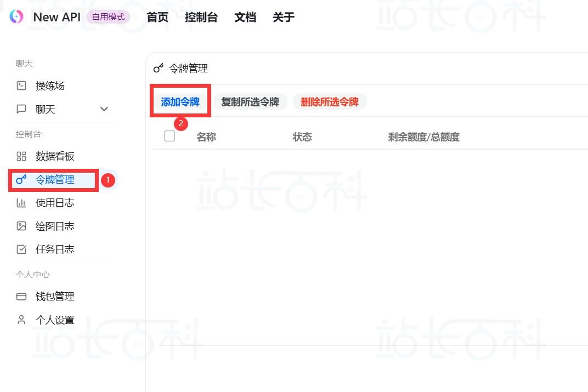
Task: Open 钱包管理 label in the sidebar
Action: point(55,297)
